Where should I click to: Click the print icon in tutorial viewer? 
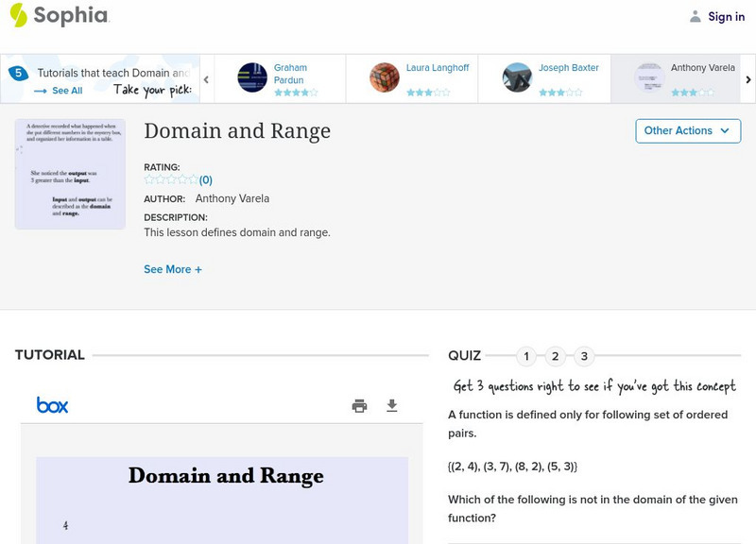click(x=359, y=406)
